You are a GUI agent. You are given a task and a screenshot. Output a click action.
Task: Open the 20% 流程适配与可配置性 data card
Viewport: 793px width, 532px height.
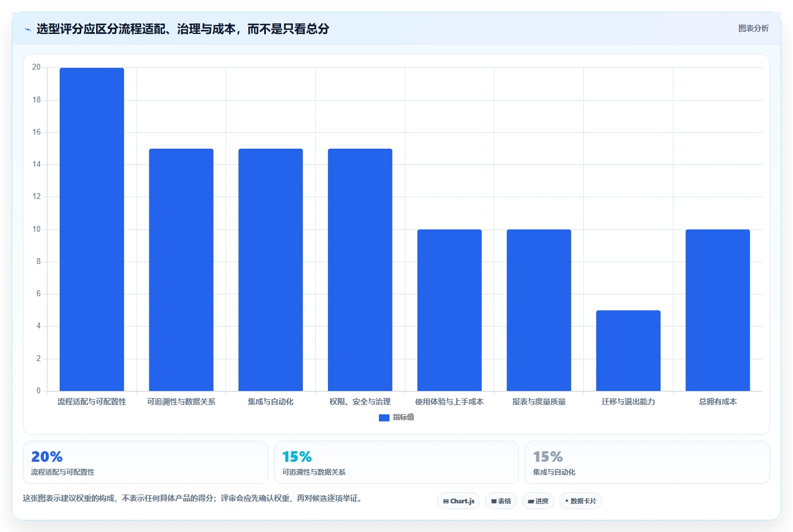[x=145, y=462]
